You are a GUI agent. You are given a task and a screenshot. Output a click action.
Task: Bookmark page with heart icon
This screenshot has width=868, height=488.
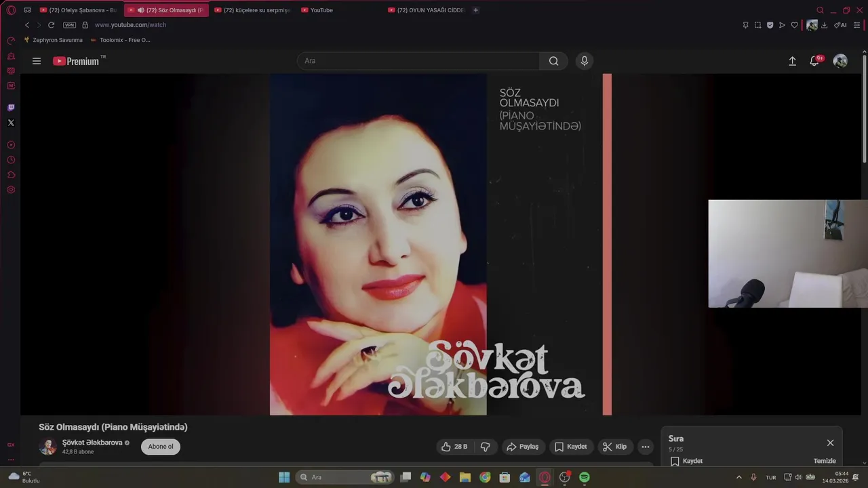794,25
